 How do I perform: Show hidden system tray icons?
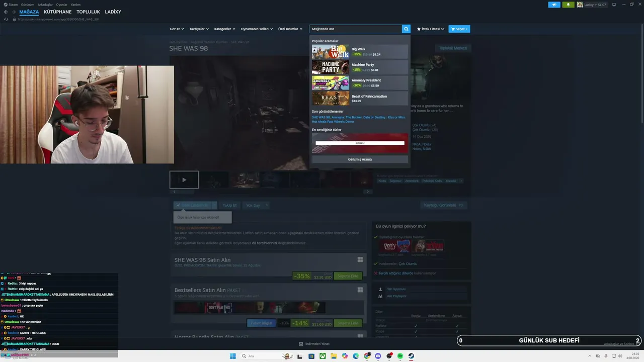coord(591,356)
